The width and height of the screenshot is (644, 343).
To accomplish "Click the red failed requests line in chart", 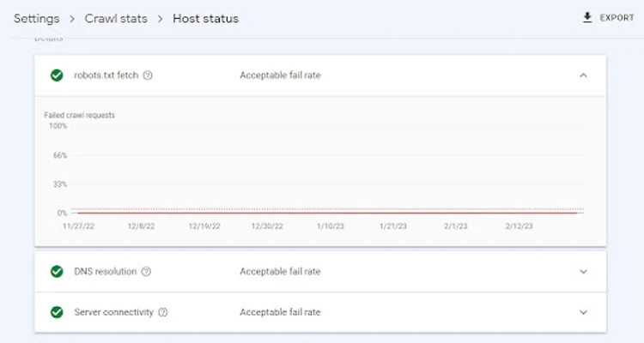I will [x=327, y=213].
